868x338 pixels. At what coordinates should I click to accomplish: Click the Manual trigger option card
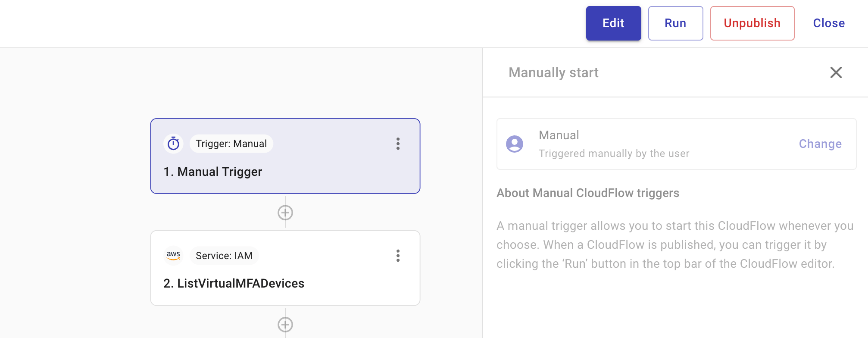point(646,144)
